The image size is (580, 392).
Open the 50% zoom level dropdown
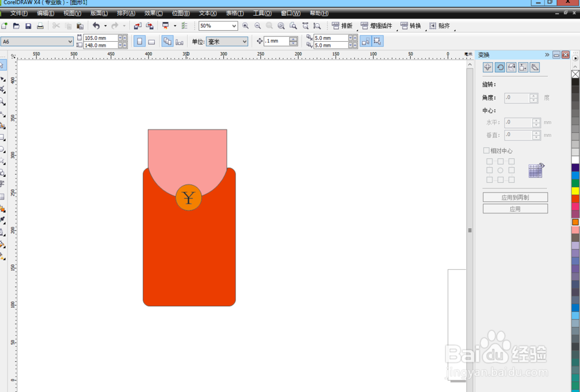(234, 26)
